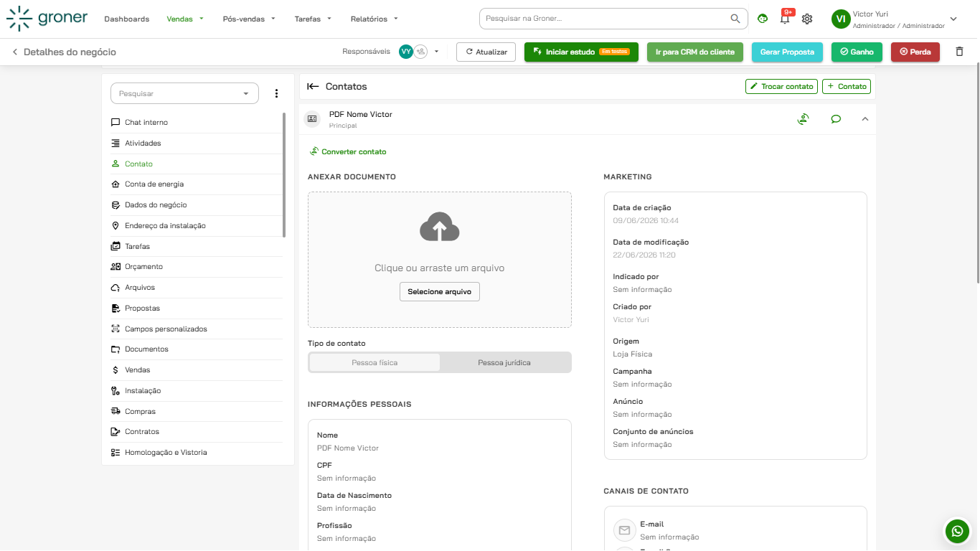Click the VI user avatar
The height and width of the screenshot is (551, 980).
(x=841, y=19)
